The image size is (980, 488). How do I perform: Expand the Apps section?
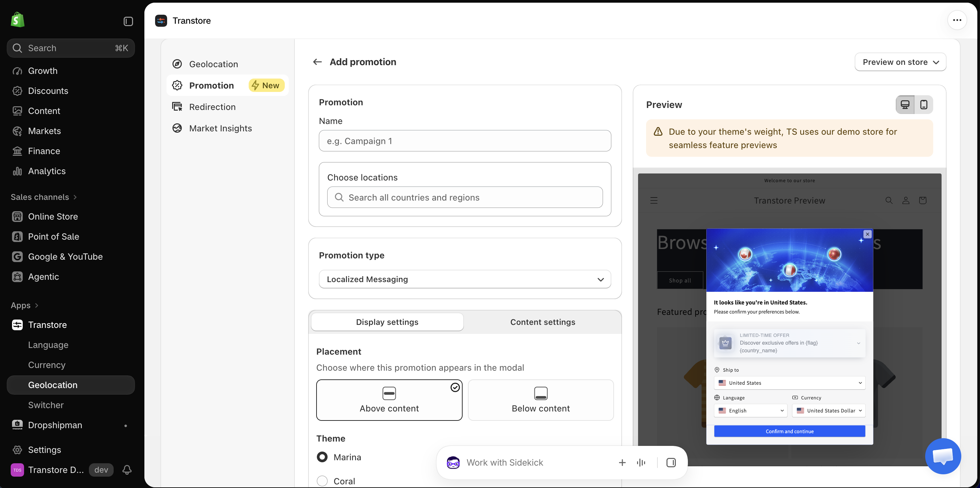point(25,306)
